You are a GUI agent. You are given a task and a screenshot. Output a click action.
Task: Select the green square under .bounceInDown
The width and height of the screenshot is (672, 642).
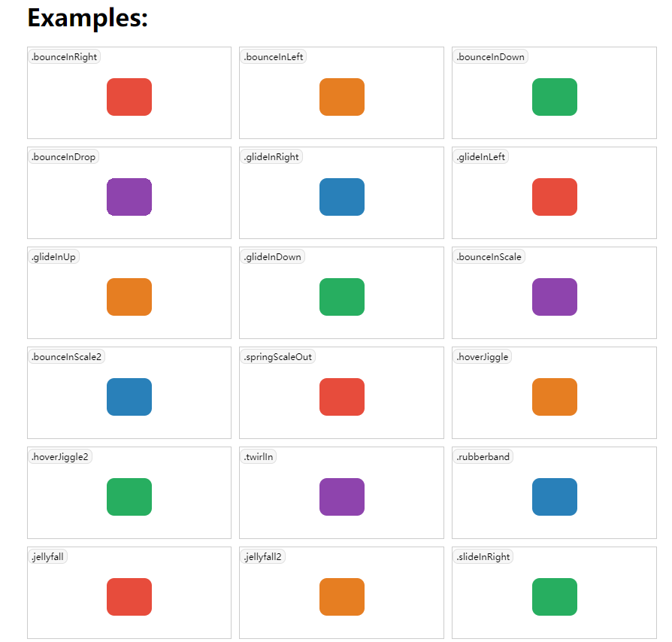pyautogui.click(x=555, y=97)
